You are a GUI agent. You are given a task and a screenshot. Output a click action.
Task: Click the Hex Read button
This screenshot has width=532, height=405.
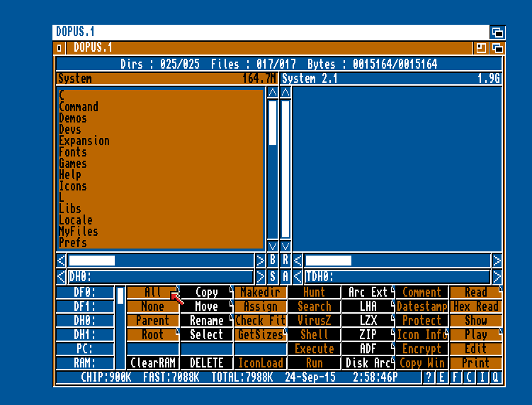click(475, 307)
